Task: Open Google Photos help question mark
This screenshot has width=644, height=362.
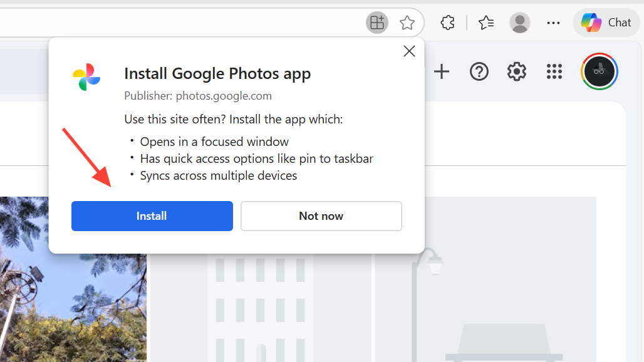Action: click(479, 72)
